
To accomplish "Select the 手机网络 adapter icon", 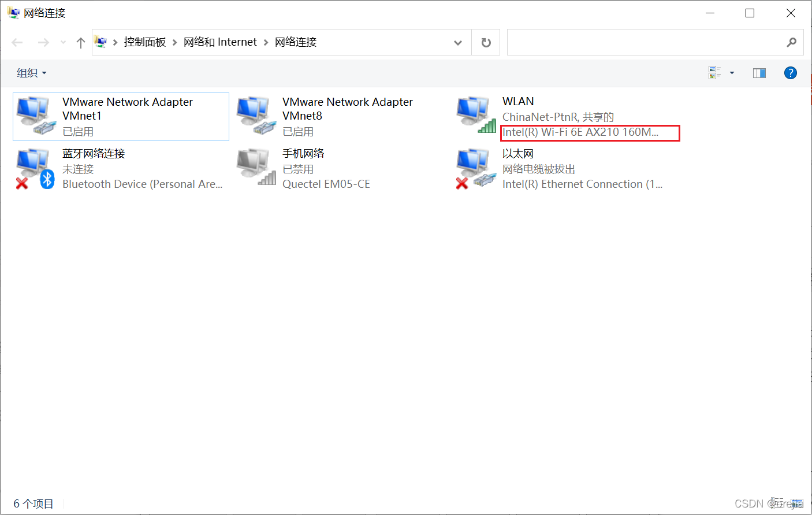I will click(256, 168).
